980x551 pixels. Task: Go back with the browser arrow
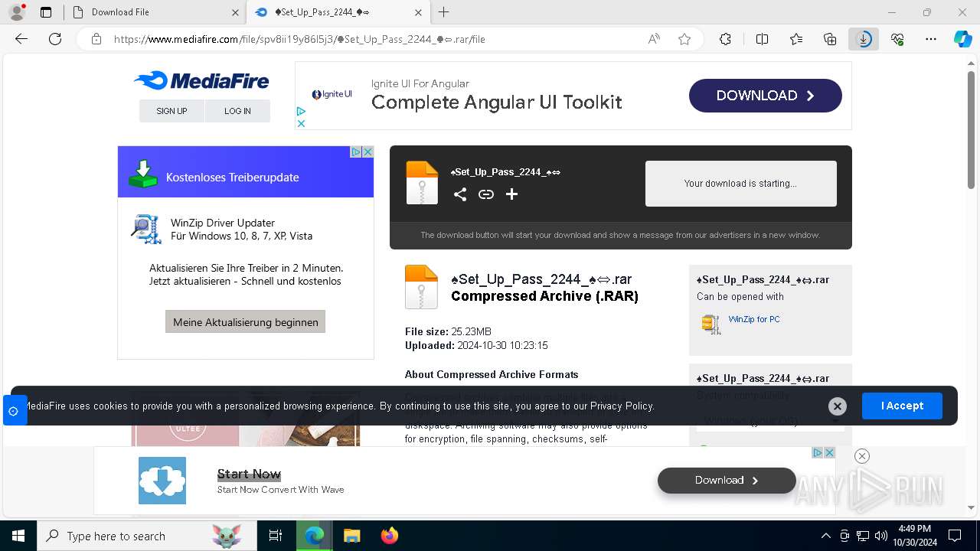(21, 39)
